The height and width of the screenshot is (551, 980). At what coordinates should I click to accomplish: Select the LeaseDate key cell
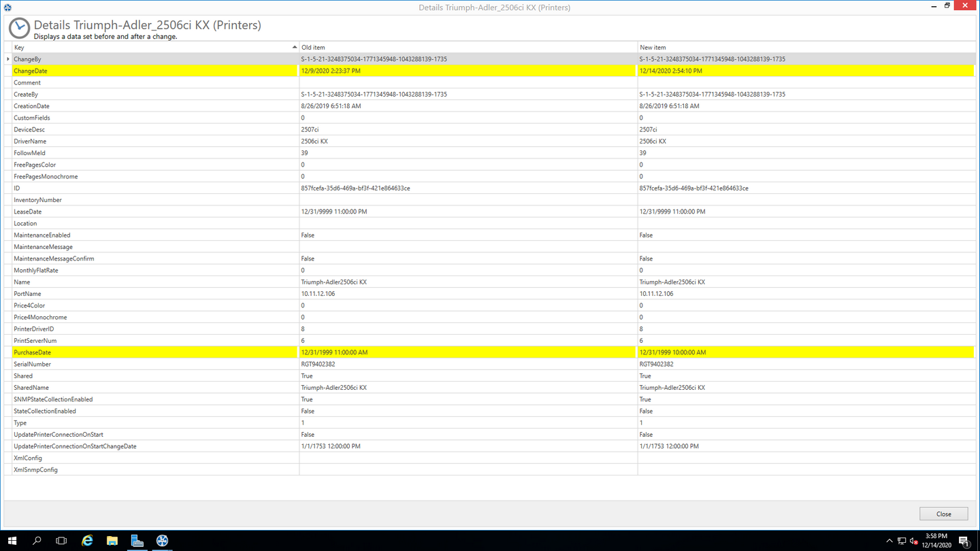(155, 212)
